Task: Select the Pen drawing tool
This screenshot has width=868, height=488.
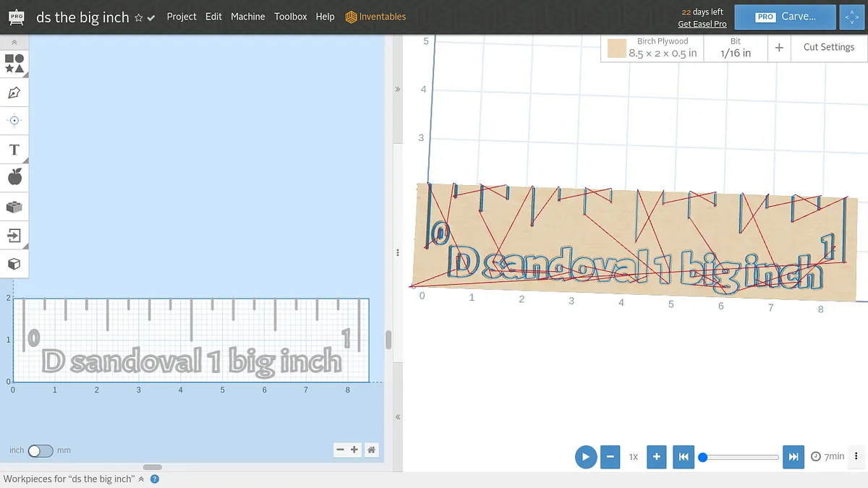Action: [14, 93]
